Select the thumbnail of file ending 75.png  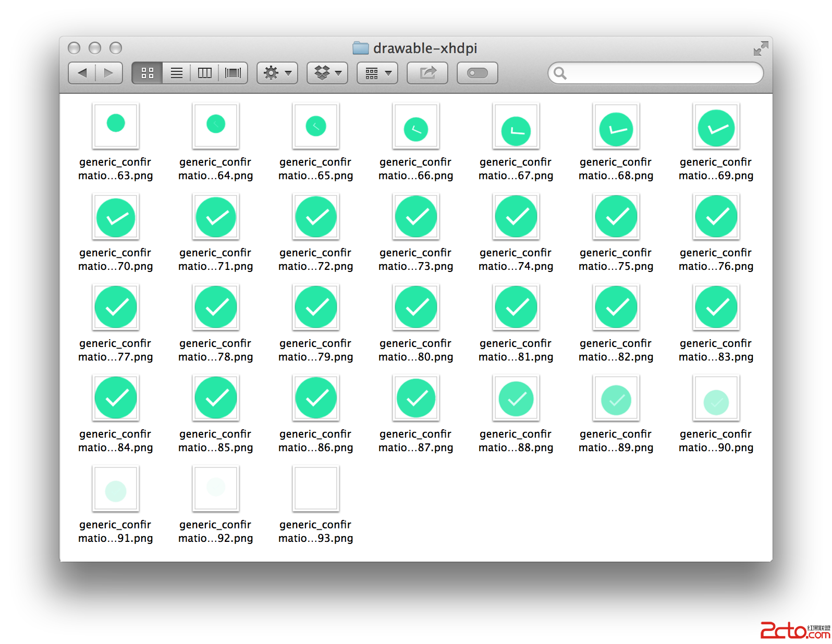point(616,216)
